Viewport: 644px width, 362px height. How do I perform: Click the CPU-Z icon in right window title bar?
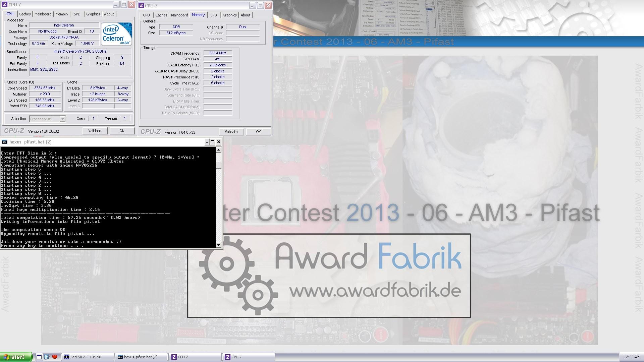pos(141,6)
